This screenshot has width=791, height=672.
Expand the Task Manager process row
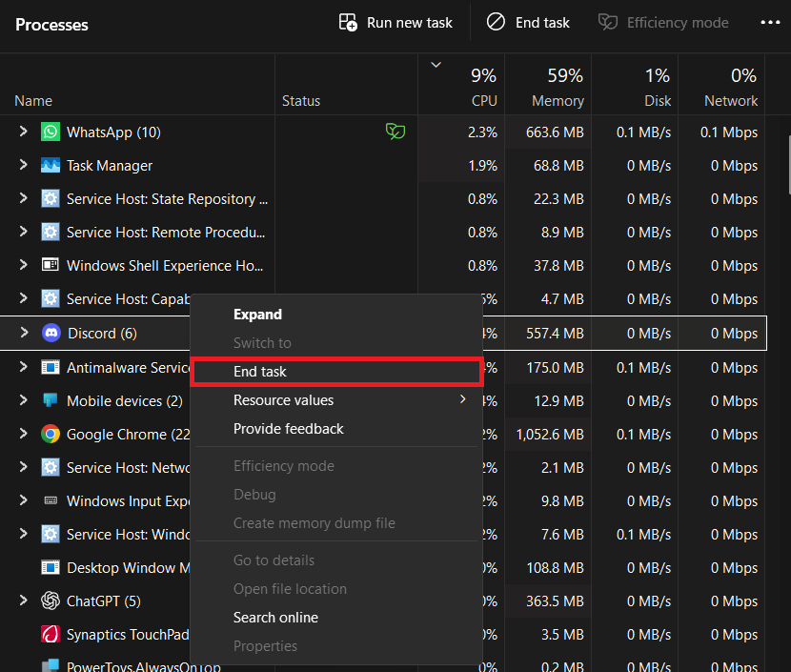coord(23,165)
